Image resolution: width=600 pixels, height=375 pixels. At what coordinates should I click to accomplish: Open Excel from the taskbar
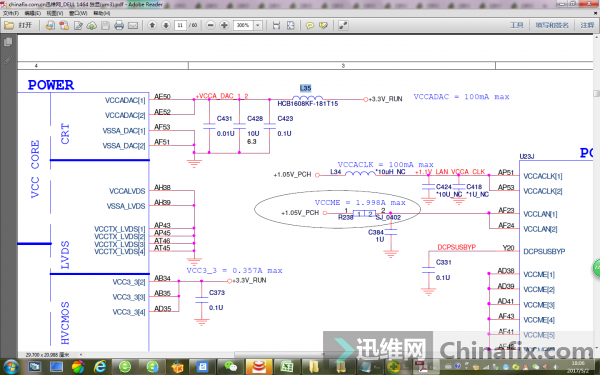[286, 367]
